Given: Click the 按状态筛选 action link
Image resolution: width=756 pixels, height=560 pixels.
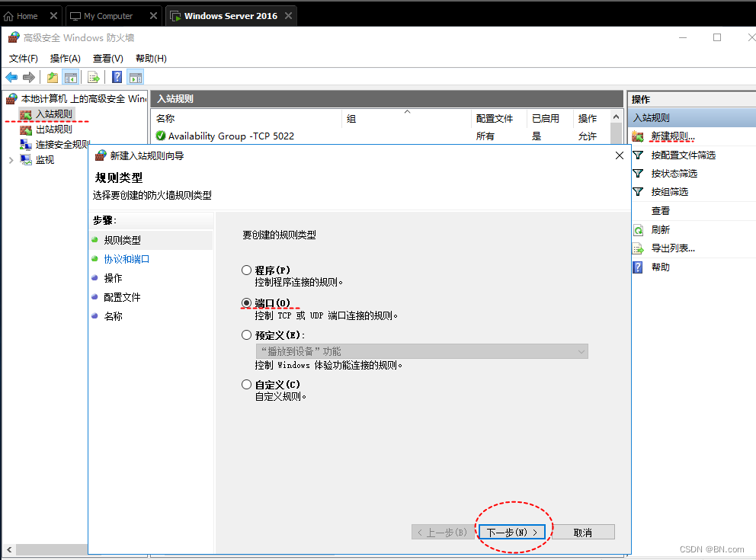Looking at the screenshot, I should [674, 174].
